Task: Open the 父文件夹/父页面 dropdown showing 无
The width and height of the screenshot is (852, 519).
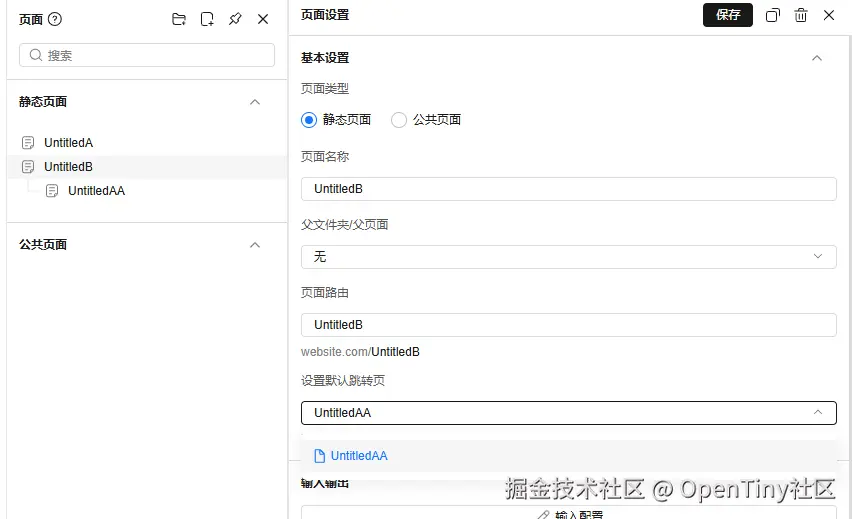Action: coord(568,257)
